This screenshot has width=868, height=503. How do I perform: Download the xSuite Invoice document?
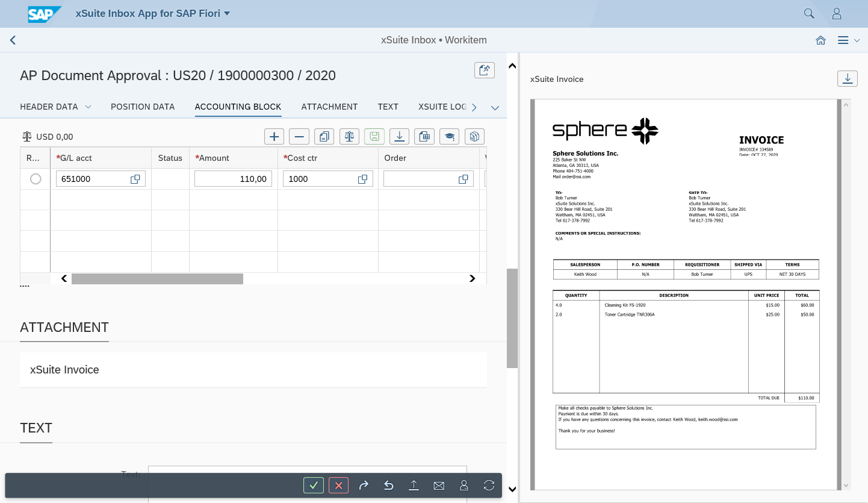click(847, 78)
